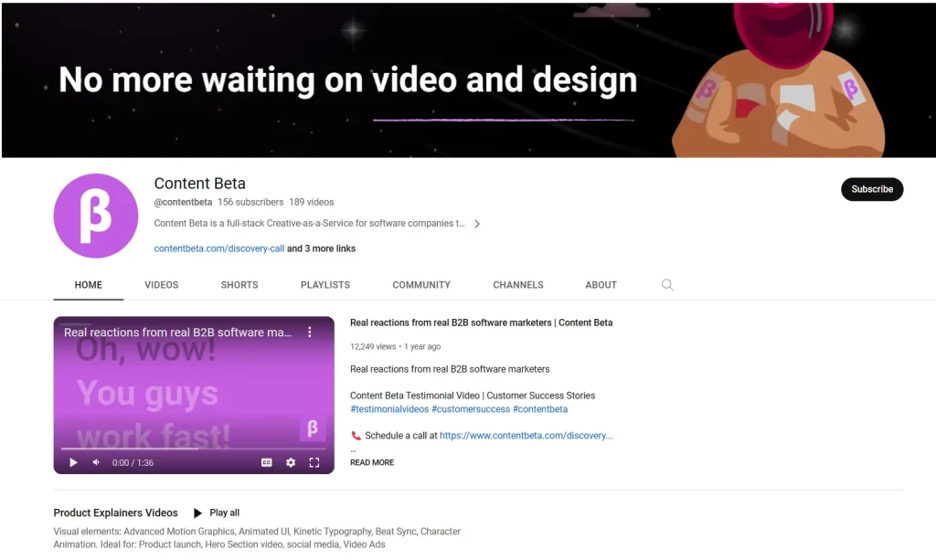Toggle closed captions on the video
The width and height of the screenshot is (936, 560).
pos(267,462)
